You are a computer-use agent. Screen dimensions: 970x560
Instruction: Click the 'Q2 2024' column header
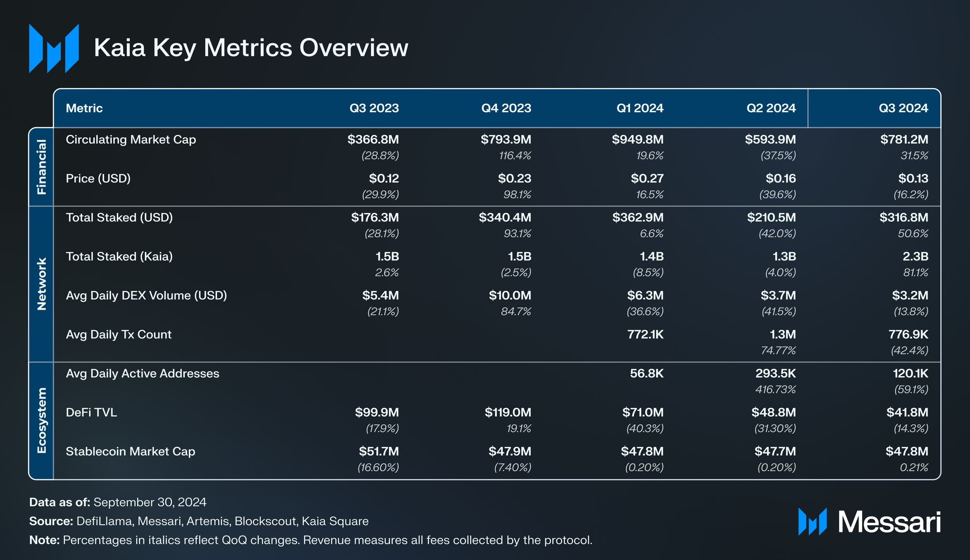click(771, 108)
